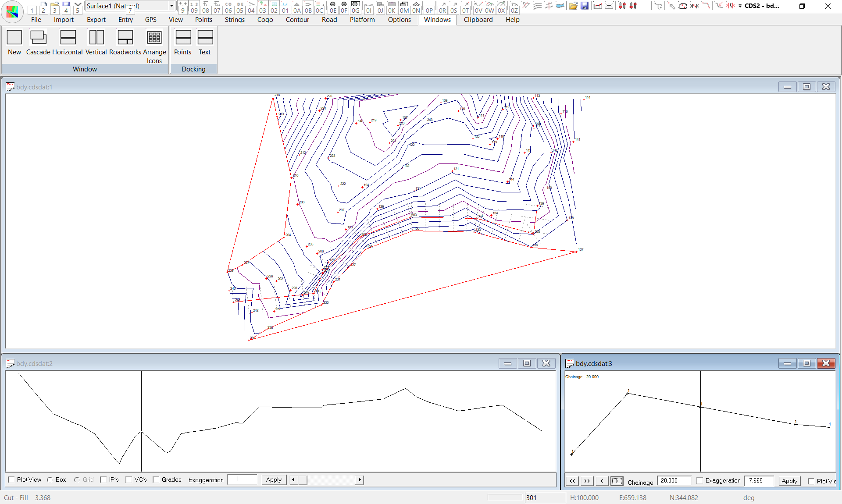
Task: Click the blue Save floppy icon
Action: tap(585, 6)
